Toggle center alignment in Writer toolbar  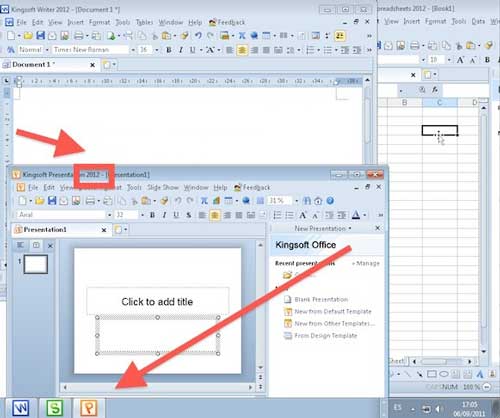[x=242, y=50]
